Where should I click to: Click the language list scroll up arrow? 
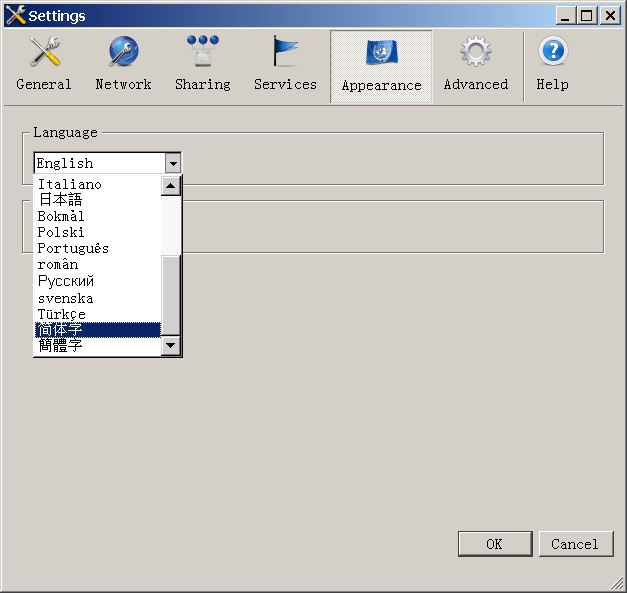[171, 185]
